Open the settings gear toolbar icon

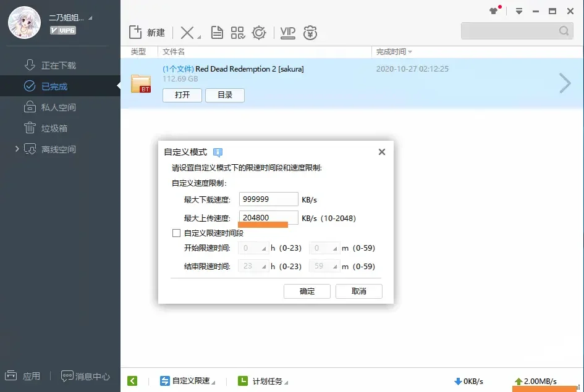[259, 33]
